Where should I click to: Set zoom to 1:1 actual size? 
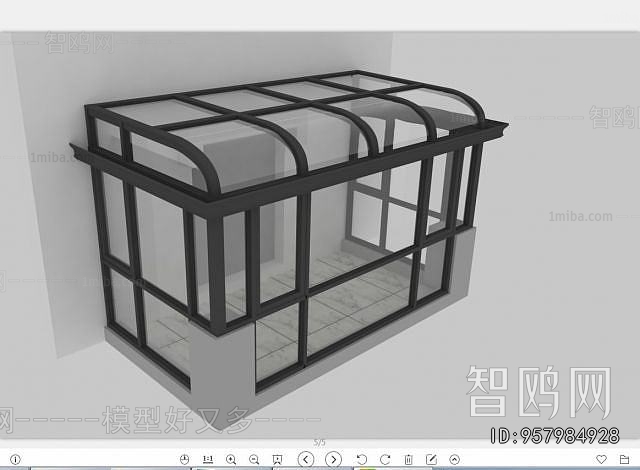click(x=208, y=459)
